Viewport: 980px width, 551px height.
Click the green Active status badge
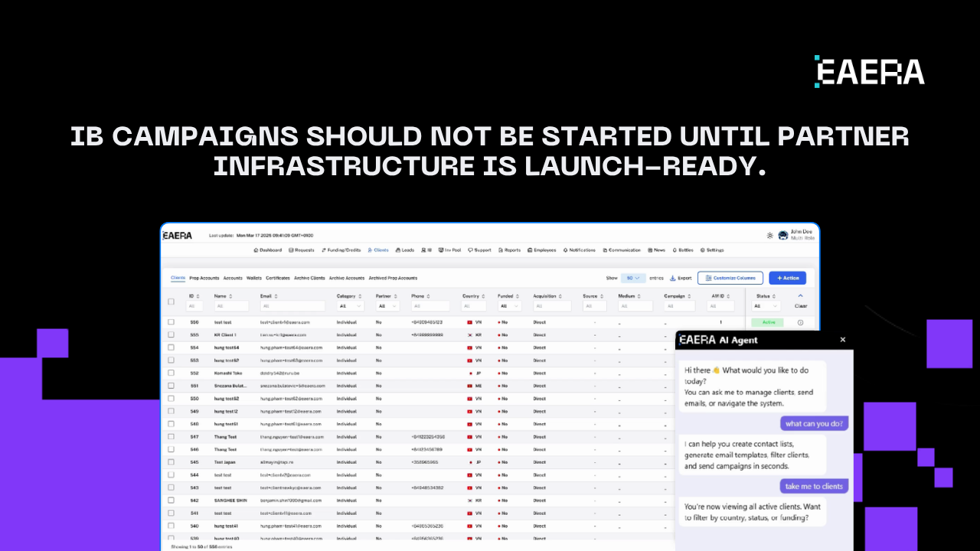tap(769, 322)
